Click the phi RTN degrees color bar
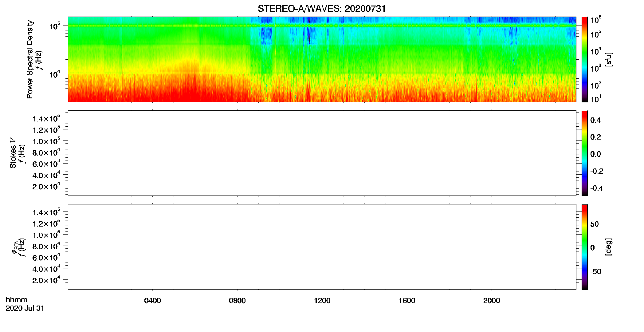 [x=585, y=247]
